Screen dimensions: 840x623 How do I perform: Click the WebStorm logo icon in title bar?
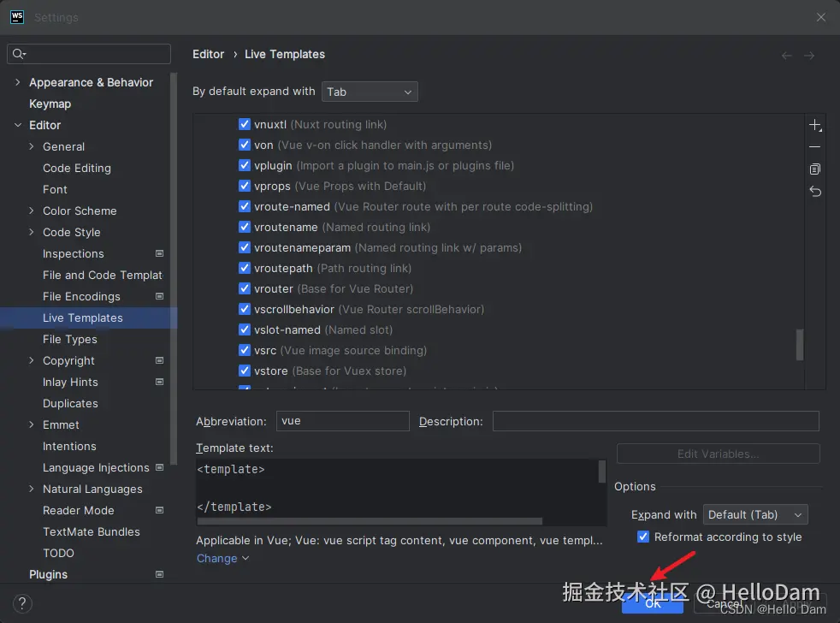tap(16, 17)
